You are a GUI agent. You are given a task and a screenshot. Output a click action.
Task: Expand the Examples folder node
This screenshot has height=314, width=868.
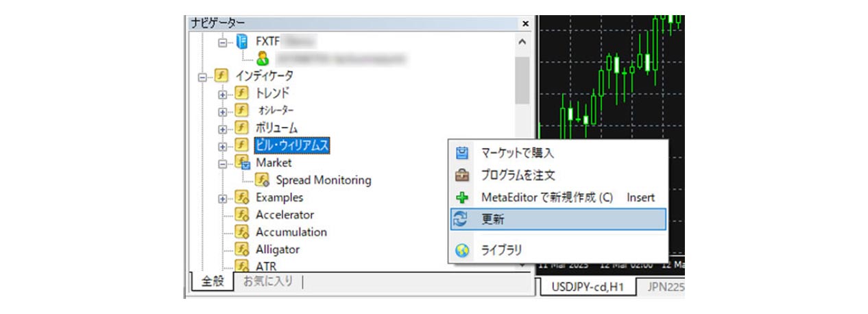[x=222, y=198]
